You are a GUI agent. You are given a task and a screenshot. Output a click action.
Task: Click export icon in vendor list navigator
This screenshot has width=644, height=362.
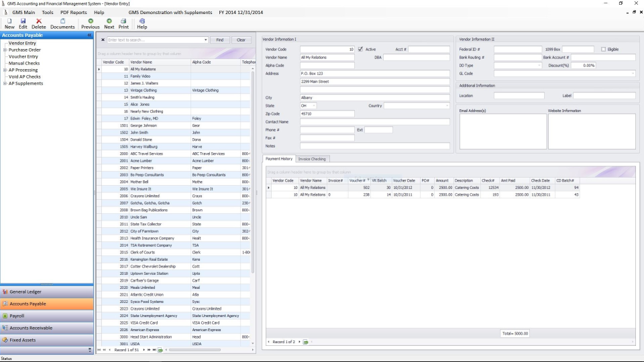pyautogui.click(x=160, y=350)
